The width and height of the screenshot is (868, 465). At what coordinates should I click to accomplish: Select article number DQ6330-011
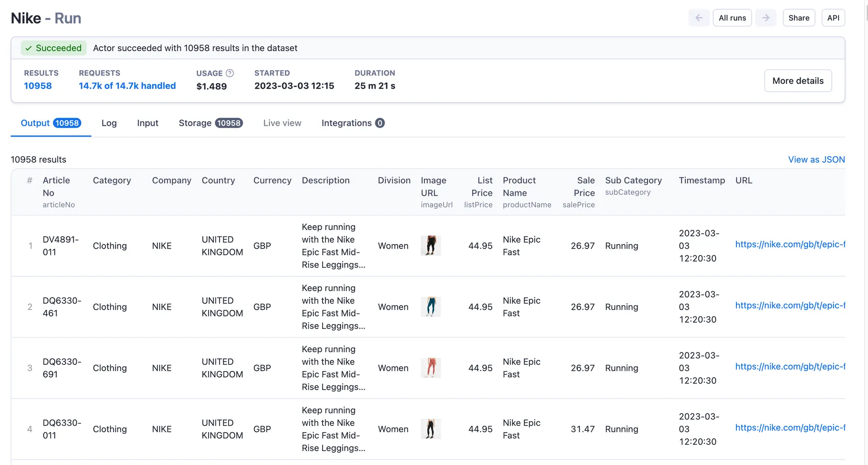[x=62, y=429]
